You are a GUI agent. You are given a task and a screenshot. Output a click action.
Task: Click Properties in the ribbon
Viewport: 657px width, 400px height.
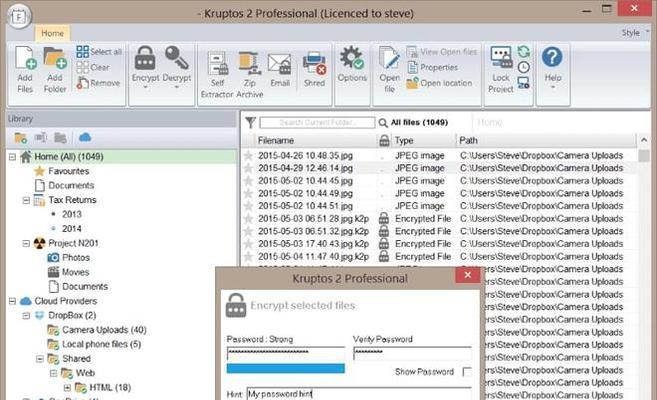[432, 67]
